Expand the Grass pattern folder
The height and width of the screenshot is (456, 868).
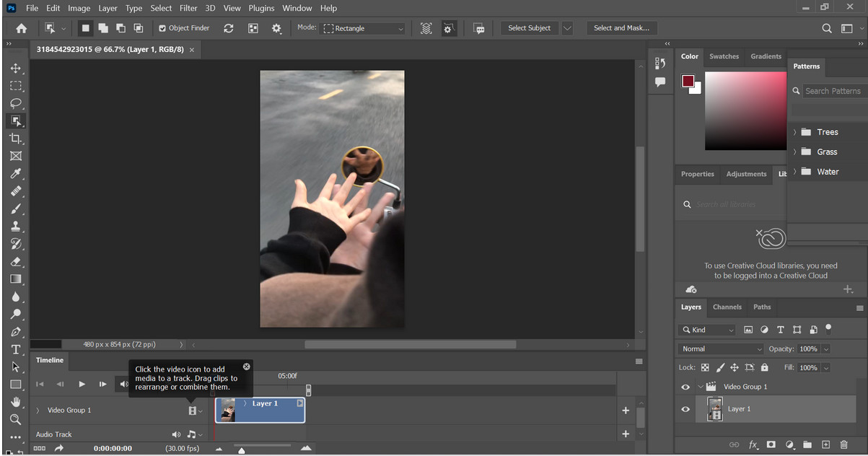795,152
